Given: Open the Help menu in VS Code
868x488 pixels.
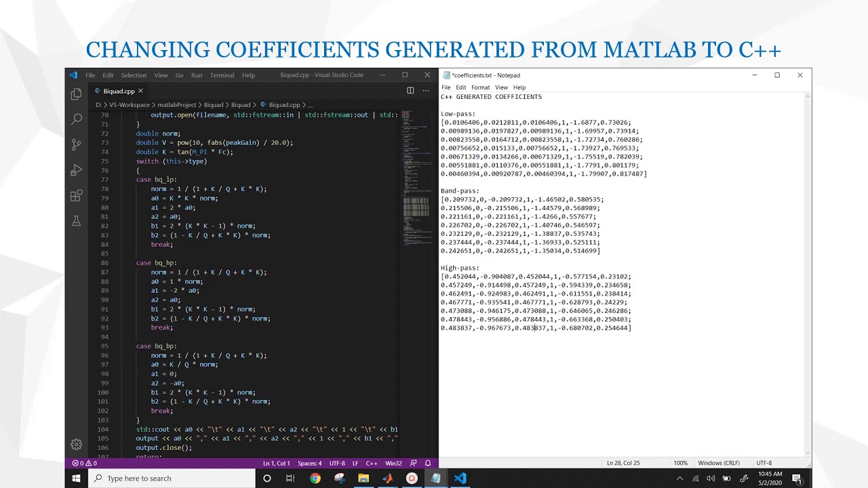Looking at the screenshot, I should pyautogui.click(x=248, y=75).
